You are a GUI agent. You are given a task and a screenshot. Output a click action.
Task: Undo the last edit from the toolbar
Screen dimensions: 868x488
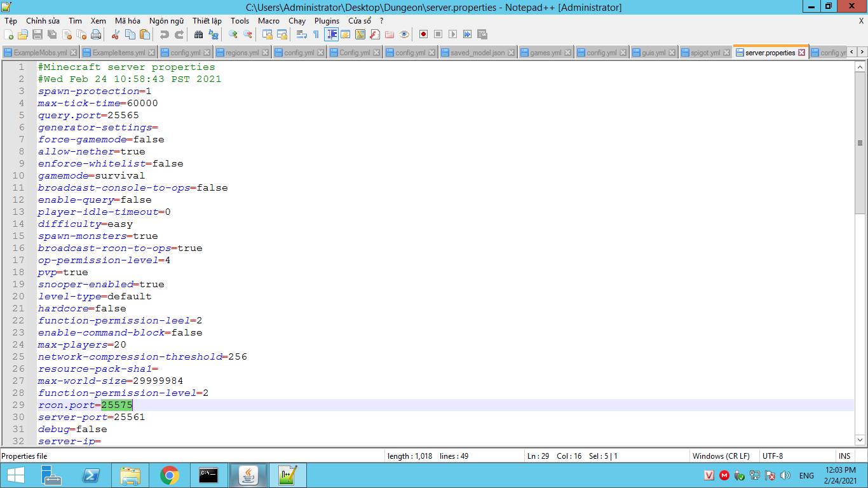(x=165, y=34)
